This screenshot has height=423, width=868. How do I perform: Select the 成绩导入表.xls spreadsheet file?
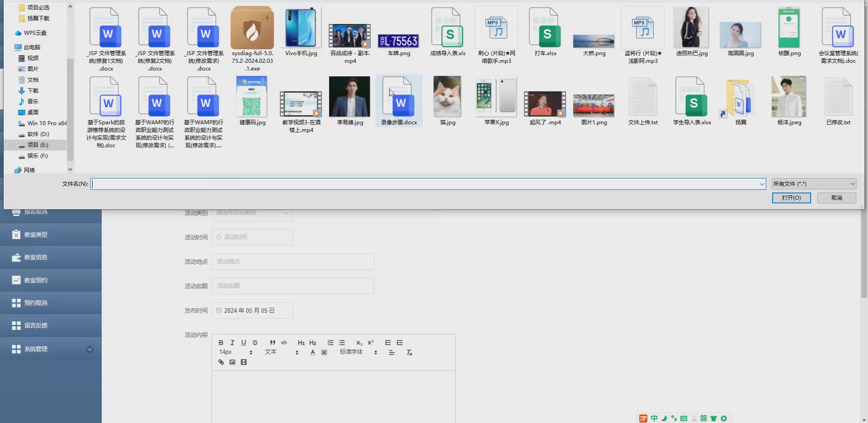pyautogui.click(x=448, y=32)
